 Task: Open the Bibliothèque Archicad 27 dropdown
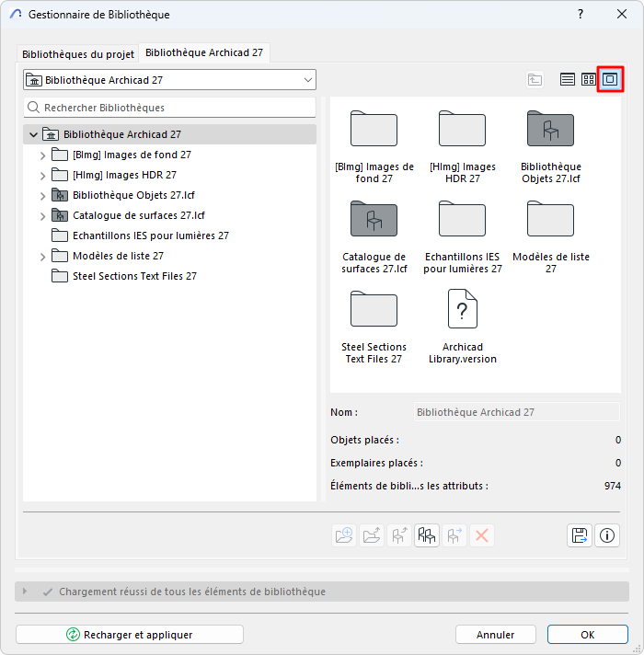coord(169,80)
